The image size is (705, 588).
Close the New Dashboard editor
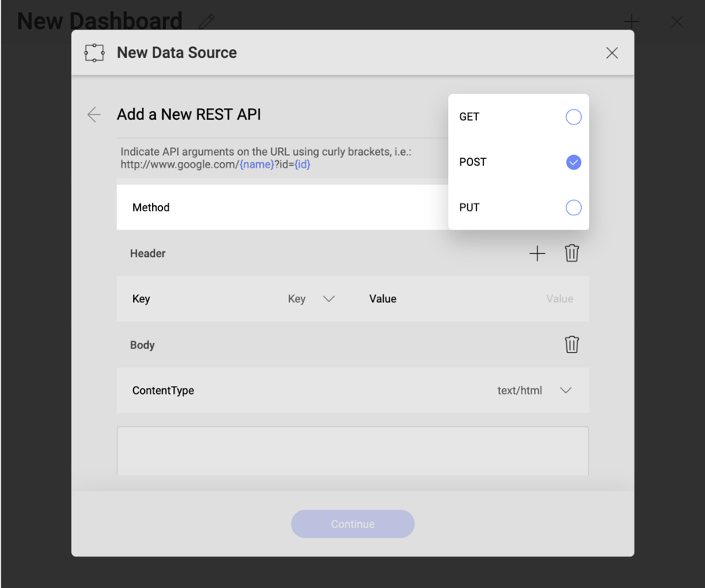[x=677, y=22]
